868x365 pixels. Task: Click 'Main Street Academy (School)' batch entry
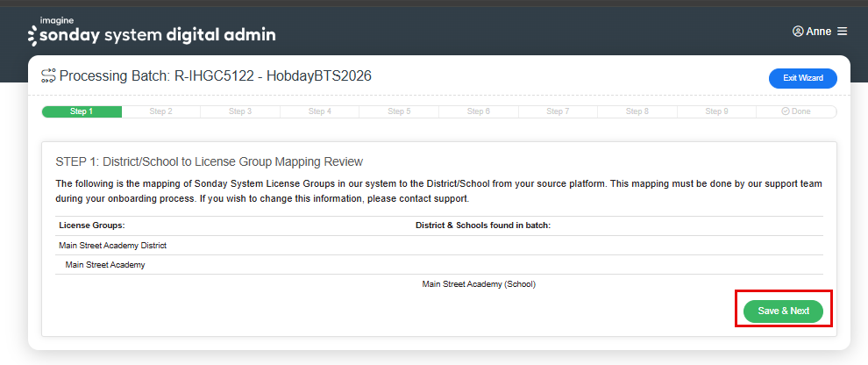(x=479, y=284)
